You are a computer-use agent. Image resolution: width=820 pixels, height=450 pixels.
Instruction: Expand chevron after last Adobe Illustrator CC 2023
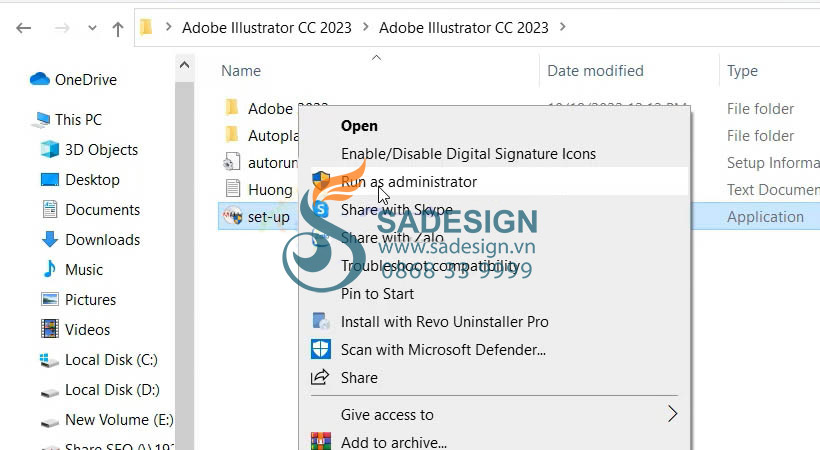coord(562,26)
